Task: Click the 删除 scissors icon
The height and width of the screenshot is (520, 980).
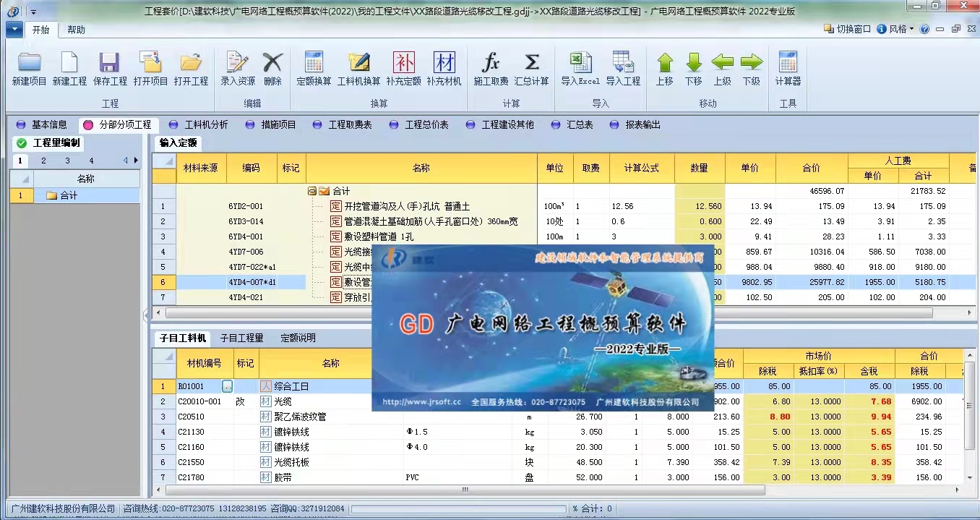Action: pos(272,62)
